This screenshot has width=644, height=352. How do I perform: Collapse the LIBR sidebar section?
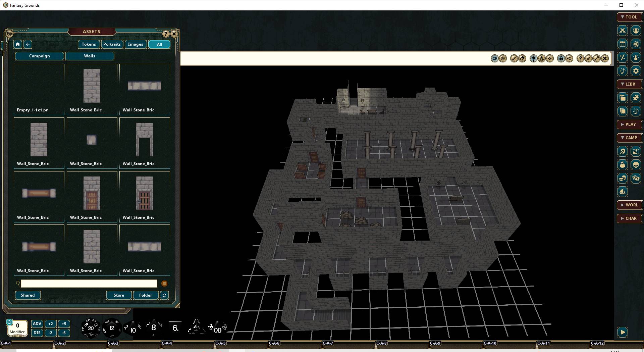(629, 84)
